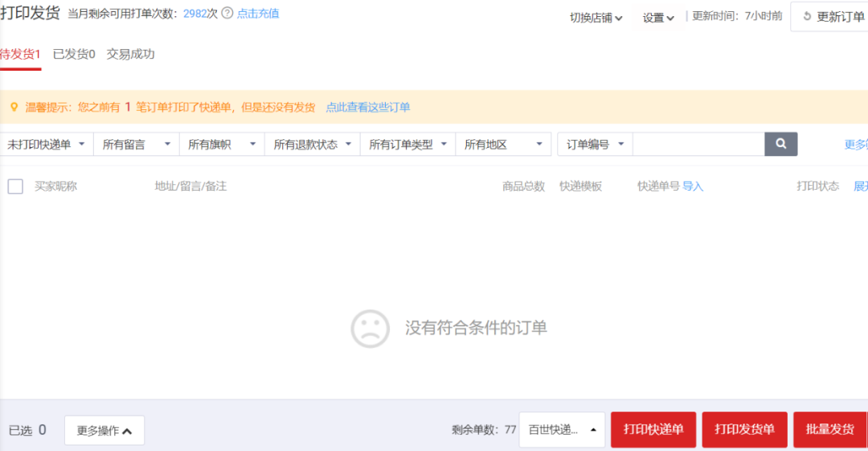
Task: Open the 所有退款状态 filter dropdown
Action: pyautogui.click(x=312, y=145)
